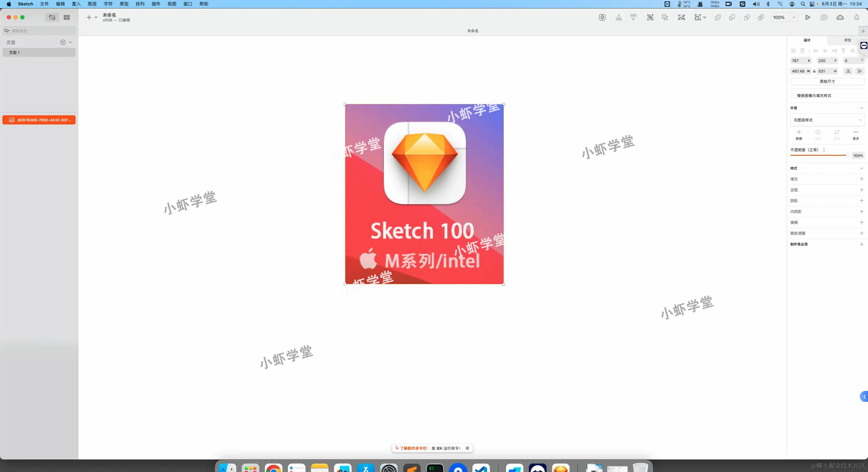
Task: Flip the selected image vertically
Action: coord(860,71)
